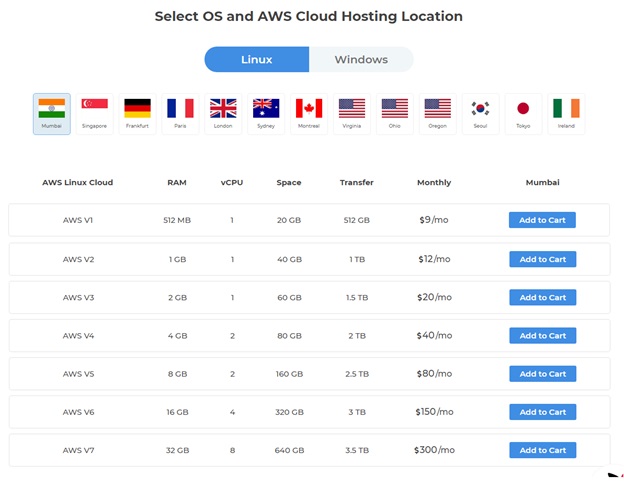
Task: Click the vCPU column header
Action: click(232, 183)
